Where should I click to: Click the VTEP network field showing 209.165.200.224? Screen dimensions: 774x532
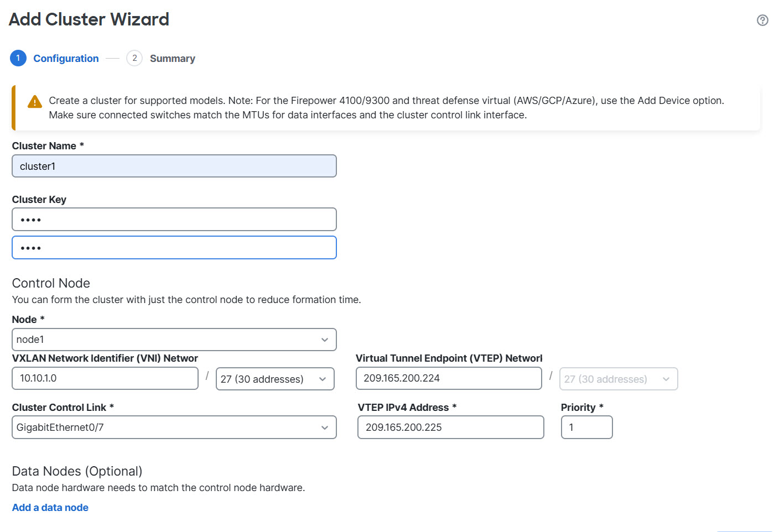(x=449, y=378)
